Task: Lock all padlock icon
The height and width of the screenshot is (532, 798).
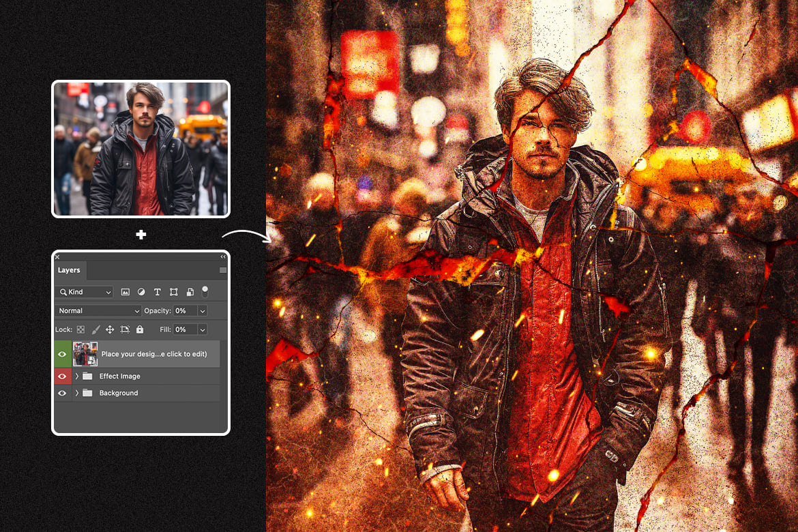Action: click(139, 329)
